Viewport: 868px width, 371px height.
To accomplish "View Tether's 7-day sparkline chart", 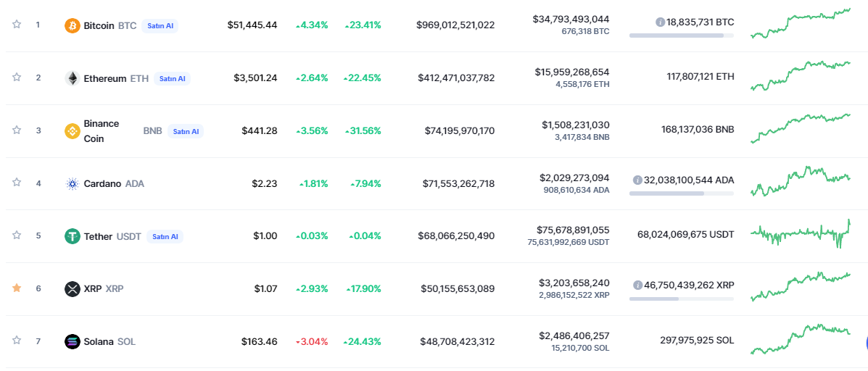I will 801,234.
